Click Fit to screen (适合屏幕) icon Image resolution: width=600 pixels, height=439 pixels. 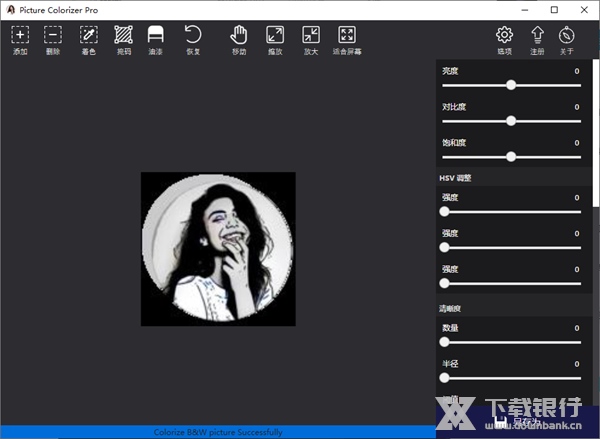pyautogui.click(x=347, y=36)
